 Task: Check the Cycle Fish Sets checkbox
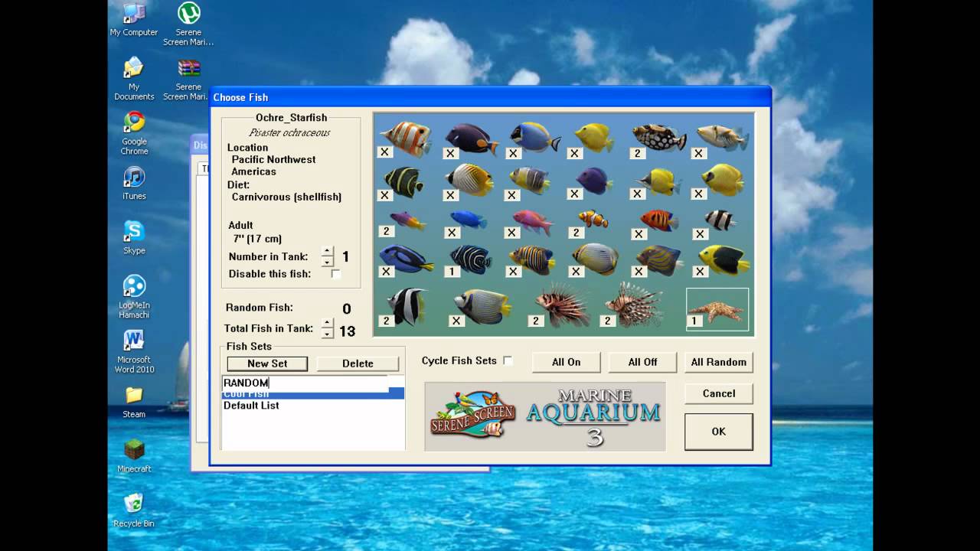[508, 360]
